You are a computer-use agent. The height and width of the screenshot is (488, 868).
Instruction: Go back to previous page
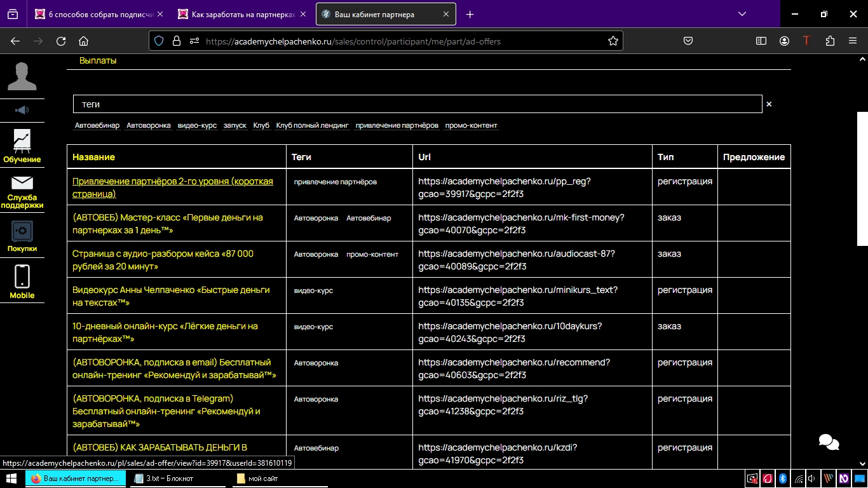15,41
